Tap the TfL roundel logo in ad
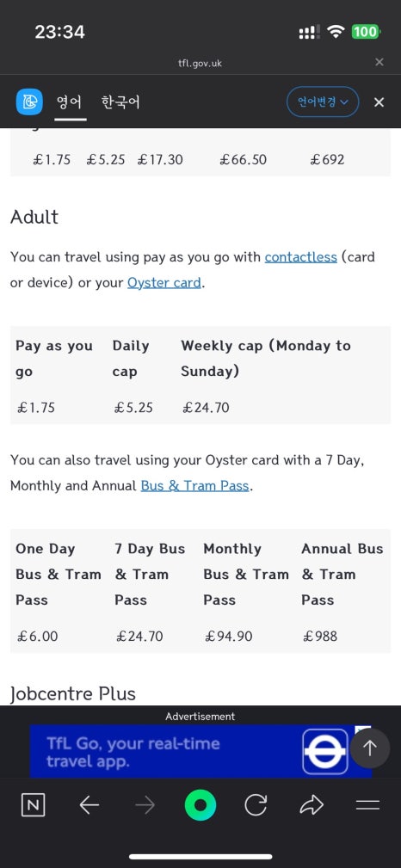This screenshot has width=401, height=868. click(x=325, y=752)
